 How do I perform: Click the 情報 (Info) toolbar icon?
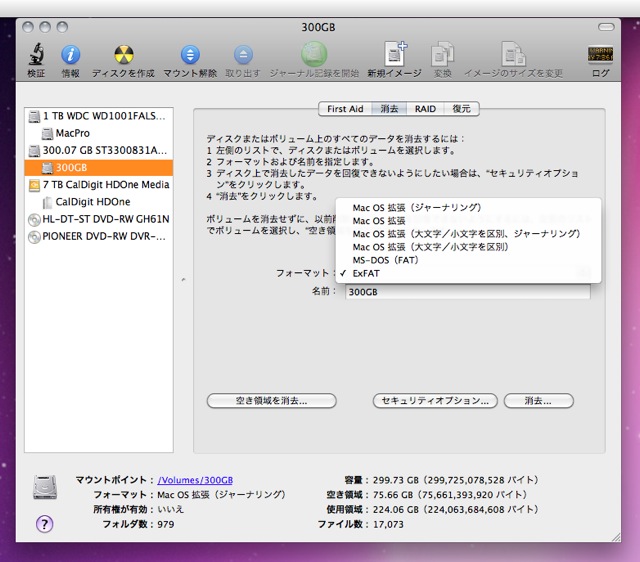coord(71,55)
